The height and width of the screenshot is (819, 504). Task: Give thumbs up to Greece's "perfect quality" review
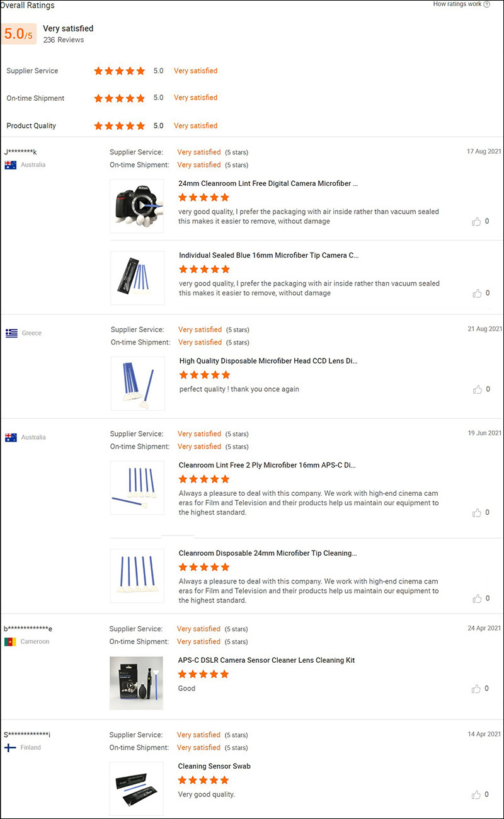click(478, 389)
